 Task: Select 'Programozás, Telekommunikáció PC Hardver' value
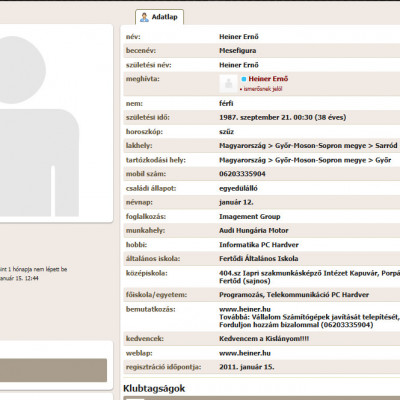(x=294, y=295)
